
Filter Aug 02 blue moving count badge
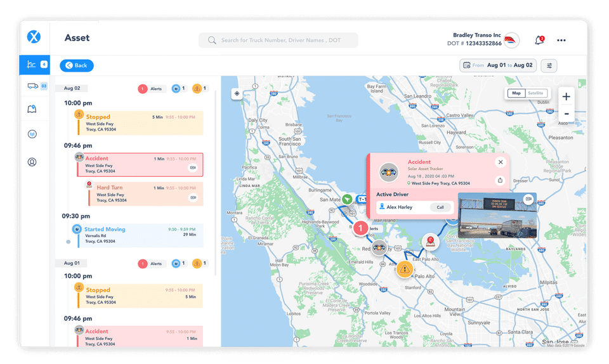[x=179, y=89]
